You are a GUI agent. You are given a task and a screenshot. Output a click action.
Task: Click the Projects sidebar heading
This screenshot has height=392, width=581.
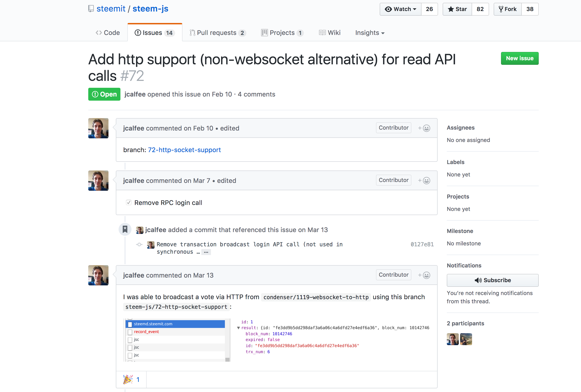click(x=458, y=196)
